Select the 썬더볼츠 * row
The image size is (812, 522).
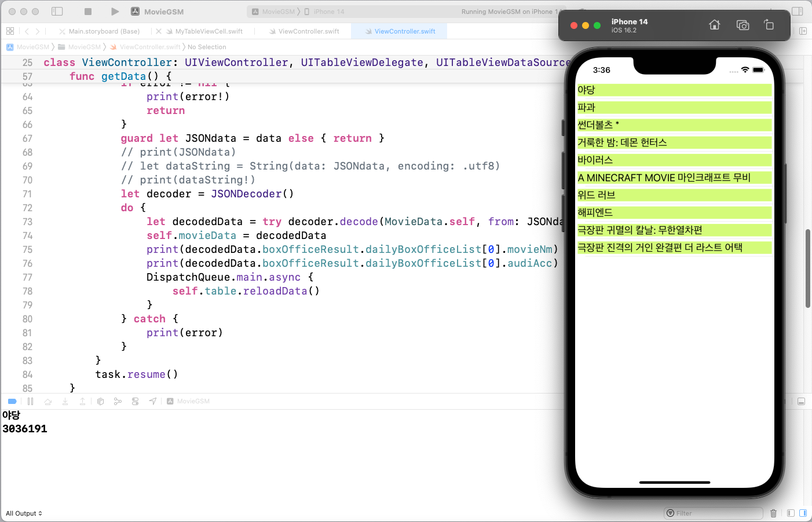click(674, 124)
